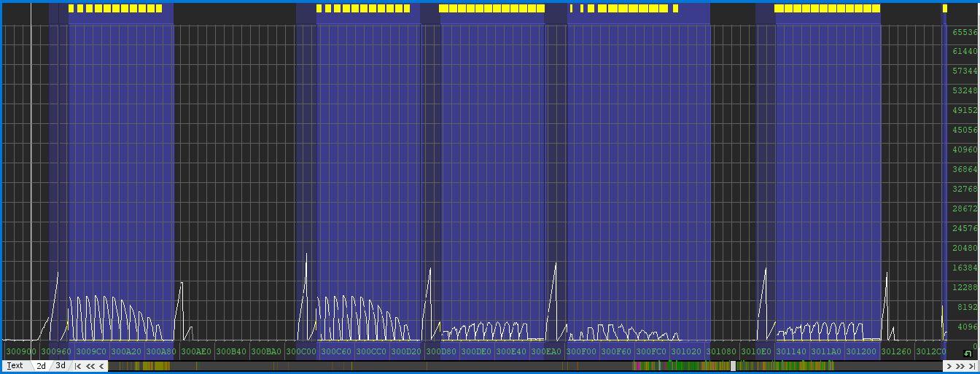Step back with the single left arrow
This screenshot has height=374, width=980.
click(101, 366)
